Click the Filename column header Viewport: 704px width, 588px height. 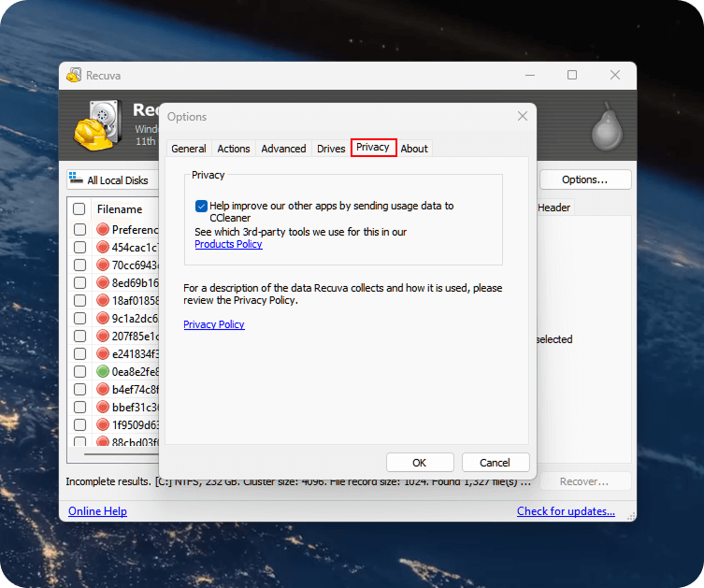coord(120,209)
